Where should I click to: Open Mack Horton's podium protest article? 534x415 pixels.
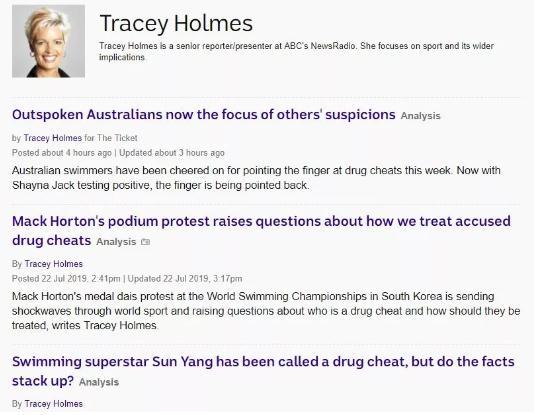[x=261, y=231]
